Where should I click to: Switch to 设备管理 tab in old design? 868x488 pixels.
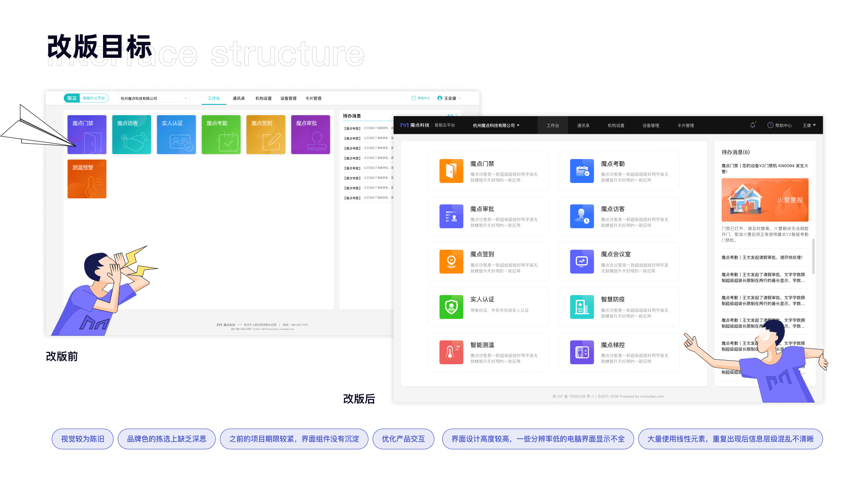pos(288,98)
